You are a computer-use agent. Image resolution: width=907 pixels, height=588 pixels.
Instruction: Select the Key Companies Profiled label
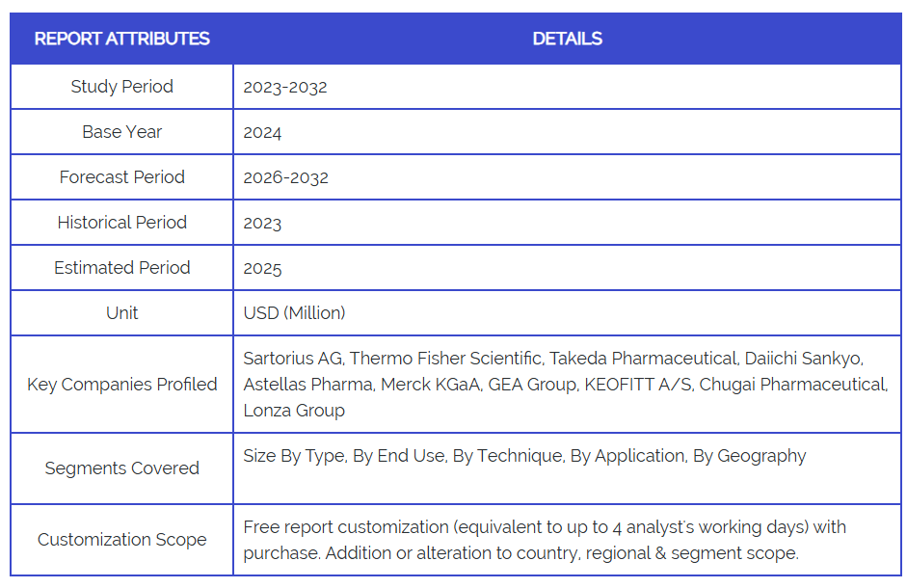[121, 385]
